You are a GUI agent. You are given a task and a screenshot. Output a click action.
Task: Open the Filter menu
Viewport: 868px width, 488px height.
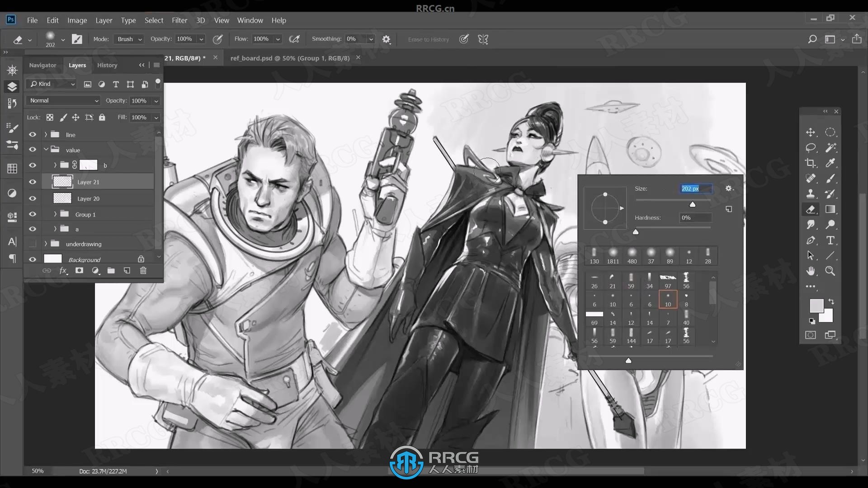click(x=179, y=20)
